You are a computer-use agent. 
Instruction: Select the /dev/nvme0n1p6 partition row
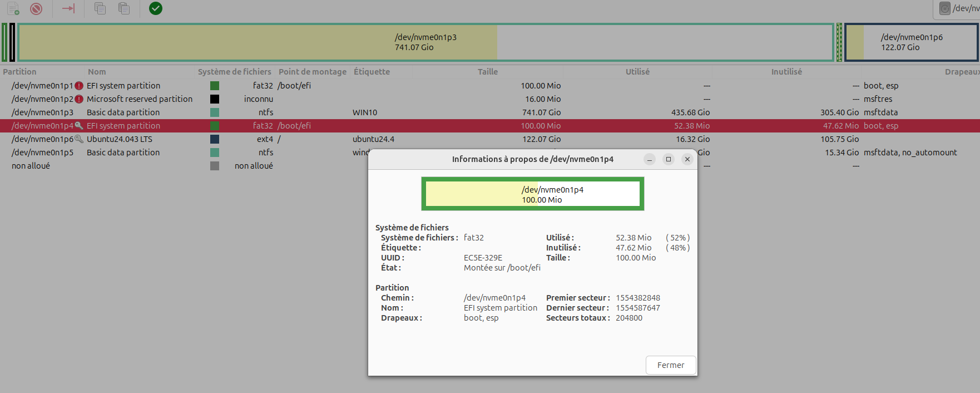[490, 139]
